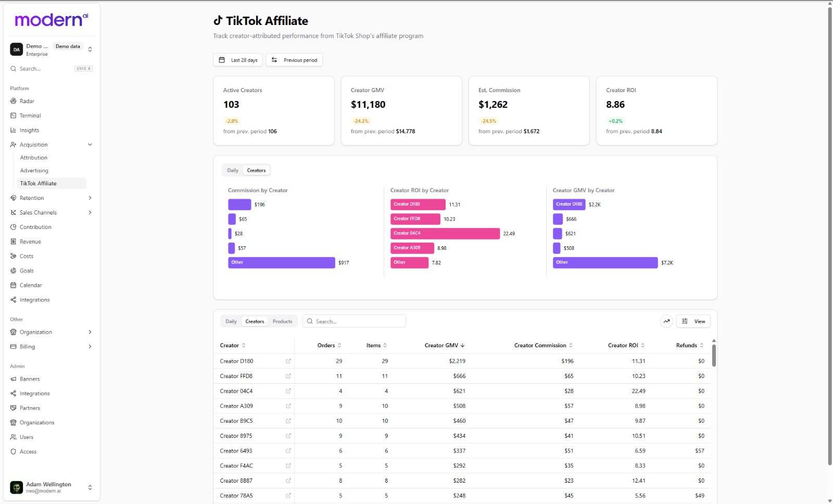Expand the Sales Channels section
This screenshot has width=833, height=504.
click(90, 212)
